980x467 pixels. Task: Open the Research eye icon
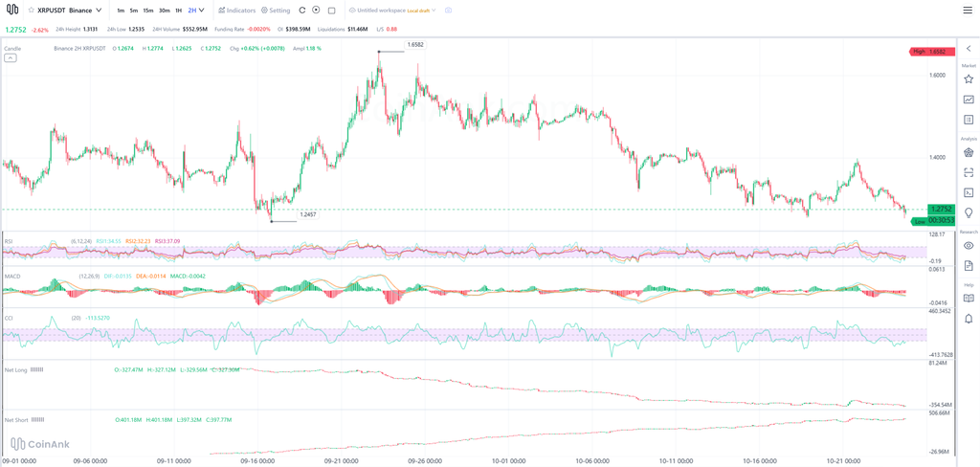click(x=969, y=245)
